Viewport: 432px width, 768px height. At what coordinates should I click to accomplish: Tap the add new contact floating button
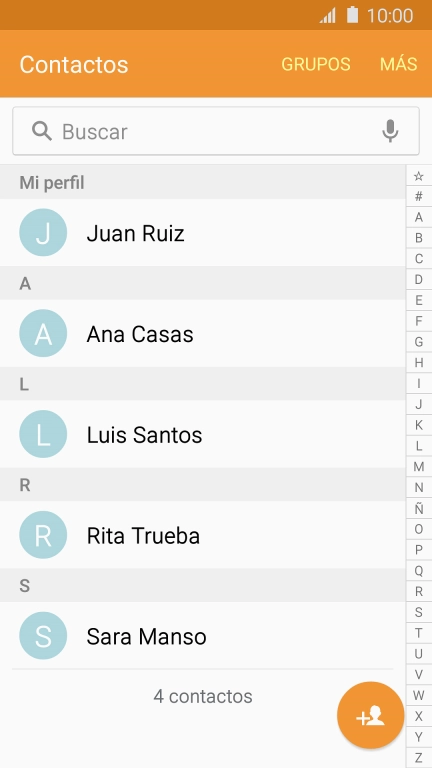(x=370, y=715)
